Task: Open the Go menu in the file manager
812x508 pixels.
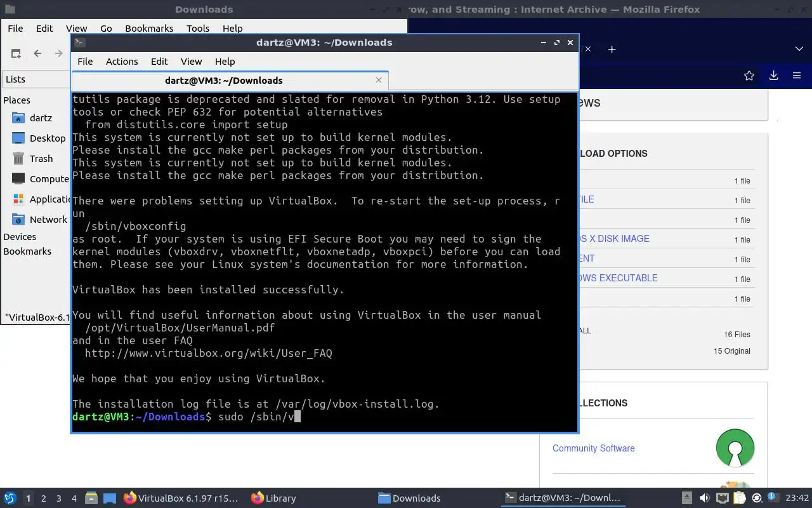Action: [106, 29]
